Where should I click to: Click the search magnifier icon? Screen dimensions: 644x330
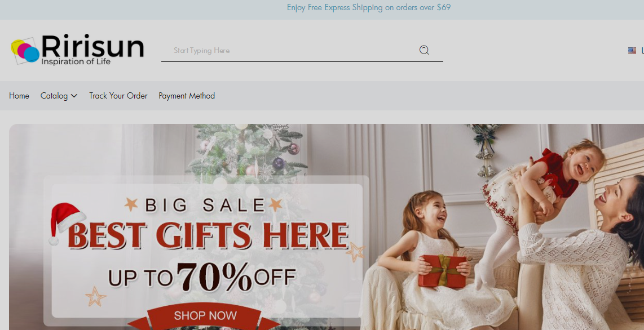tap(424, 50)
